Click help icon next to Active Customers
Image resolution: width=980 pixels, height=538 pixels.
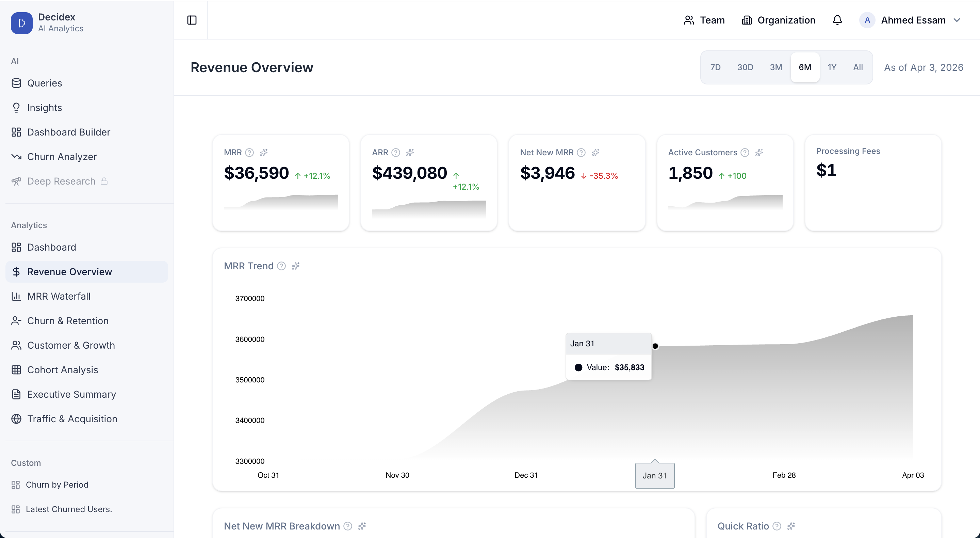[745, 153]
